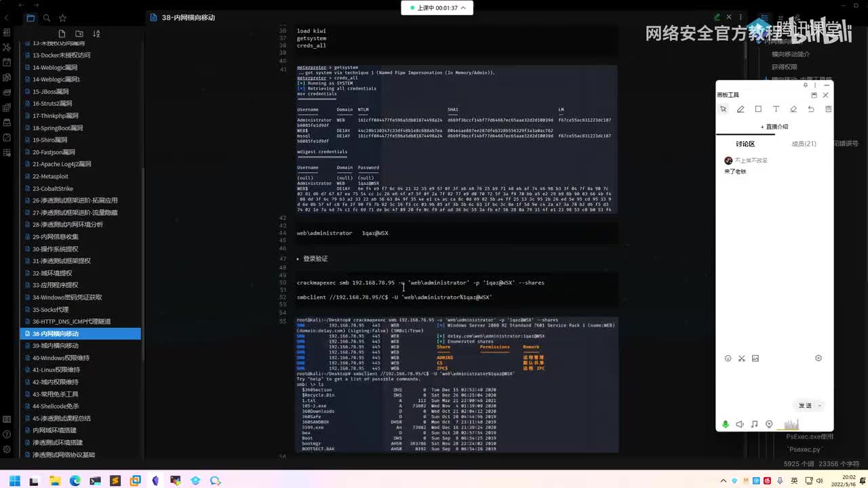868x488 pixels.
Task: Undo the last drawing stroke
Action: click(811, 109)
